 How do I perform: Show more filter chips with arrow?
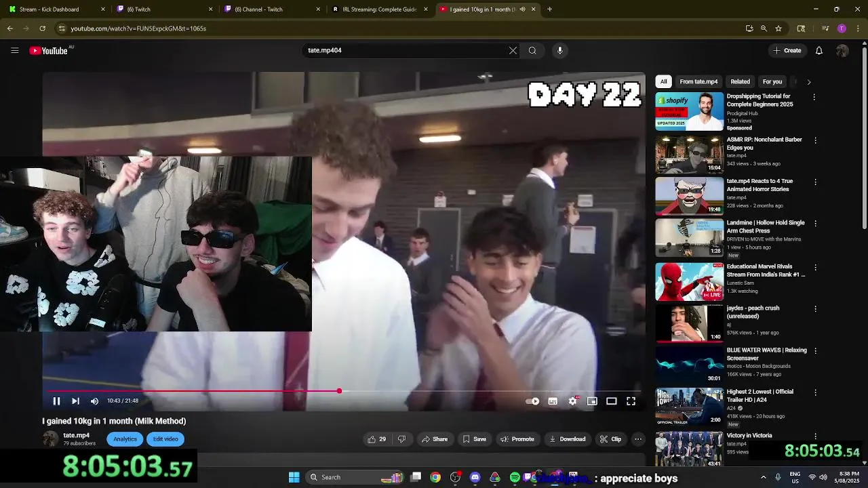click(x=808, y=82)
